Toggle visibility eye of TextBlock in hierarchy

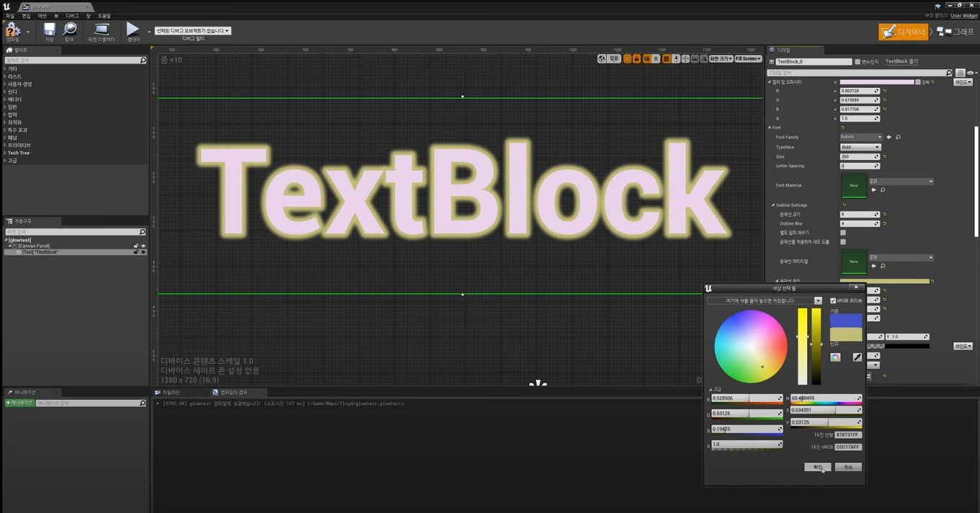point(143,252)
